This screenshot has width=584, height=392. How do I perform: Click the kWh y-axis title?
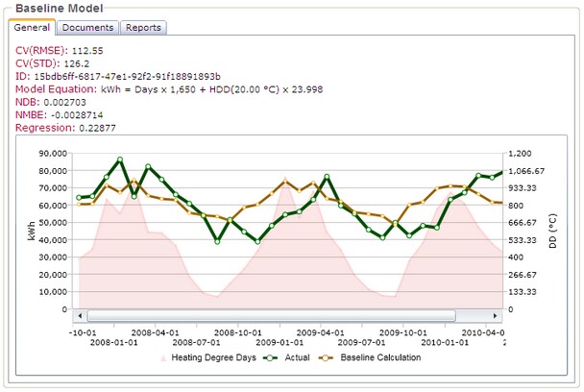(32, 231)
